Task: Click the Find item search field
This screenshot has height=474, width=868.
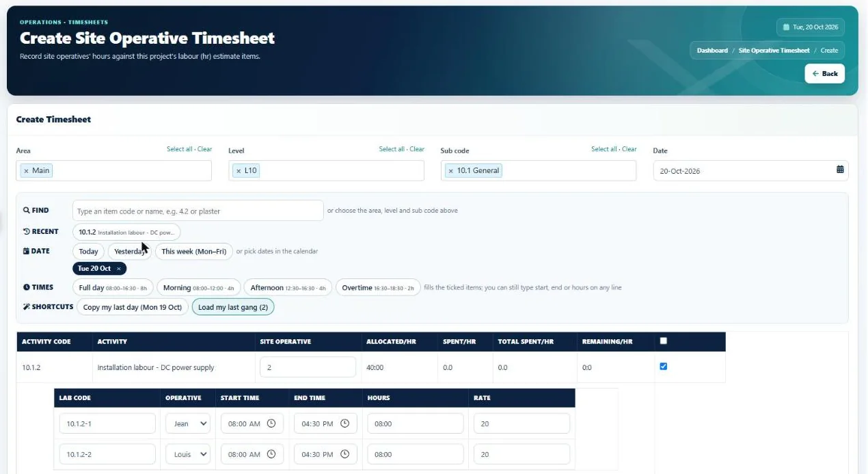Action: click(198, 211)
